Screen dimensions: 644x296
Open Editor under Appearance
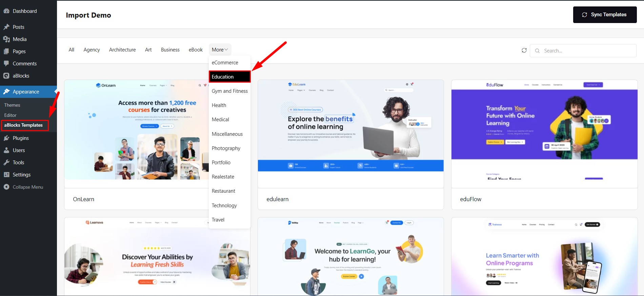(10, 115)
